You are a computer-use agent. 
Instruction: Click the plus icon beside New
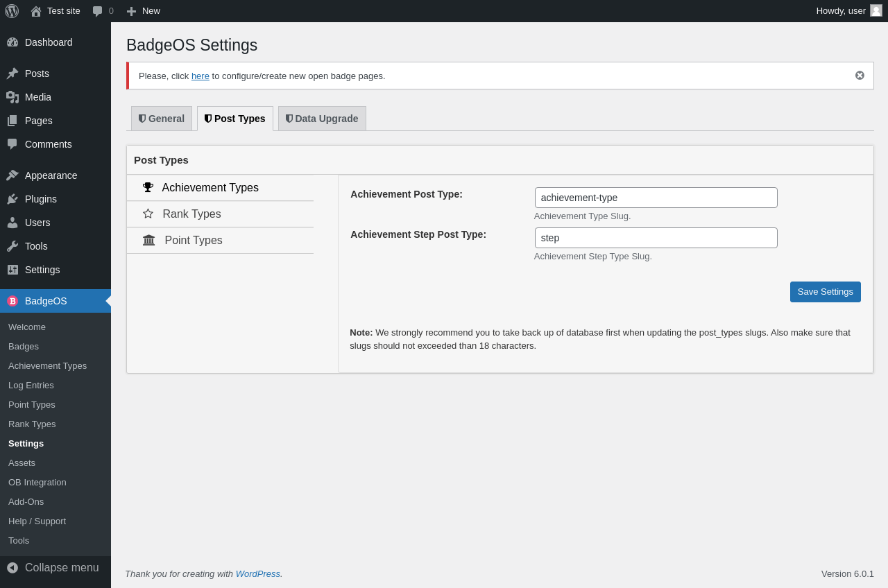pyautogui.click(x=131, y=11)
